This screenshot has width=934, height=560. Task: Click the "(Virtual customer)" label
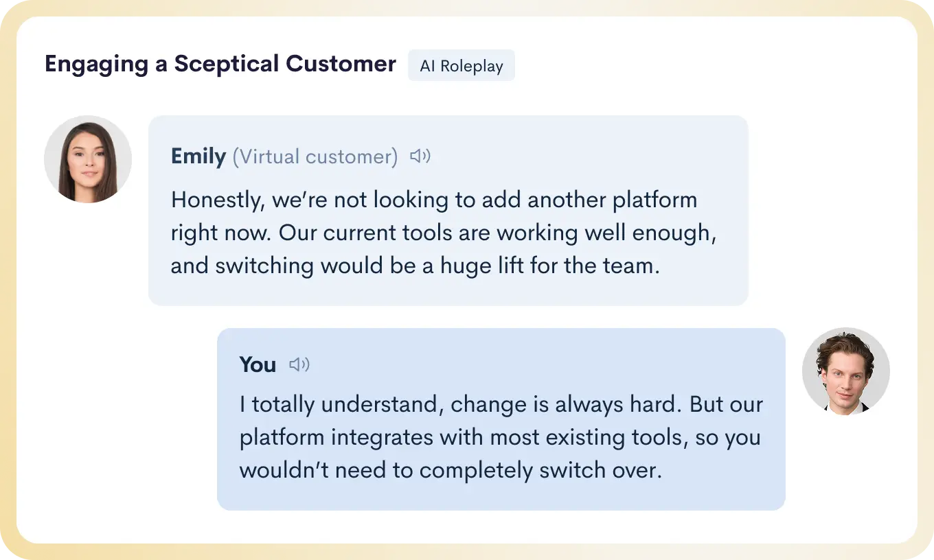point(315,157)
